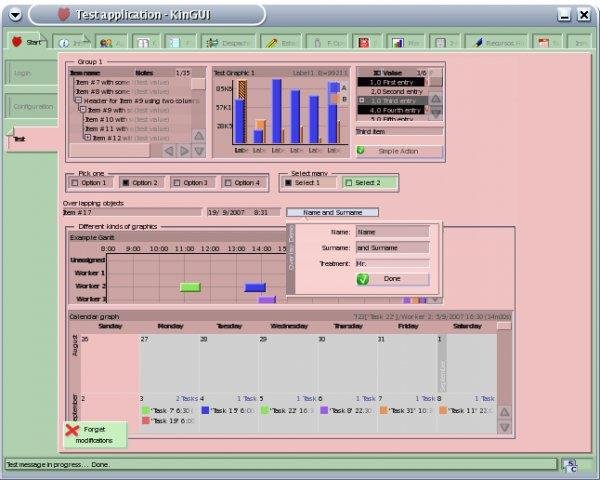Screen dimensions: 600x480
Task: Click 'Task 19' in the calendar graph
Action: click(168, 421)
